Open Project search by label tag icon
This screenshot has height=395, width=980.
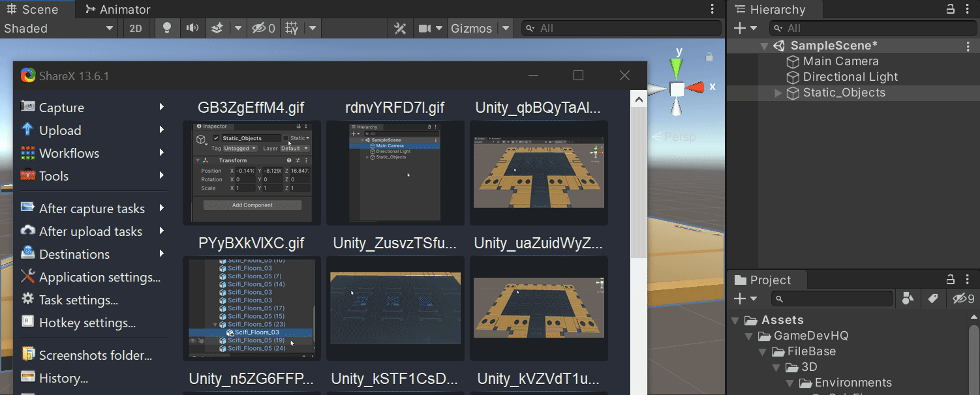(x=933, y=299)
